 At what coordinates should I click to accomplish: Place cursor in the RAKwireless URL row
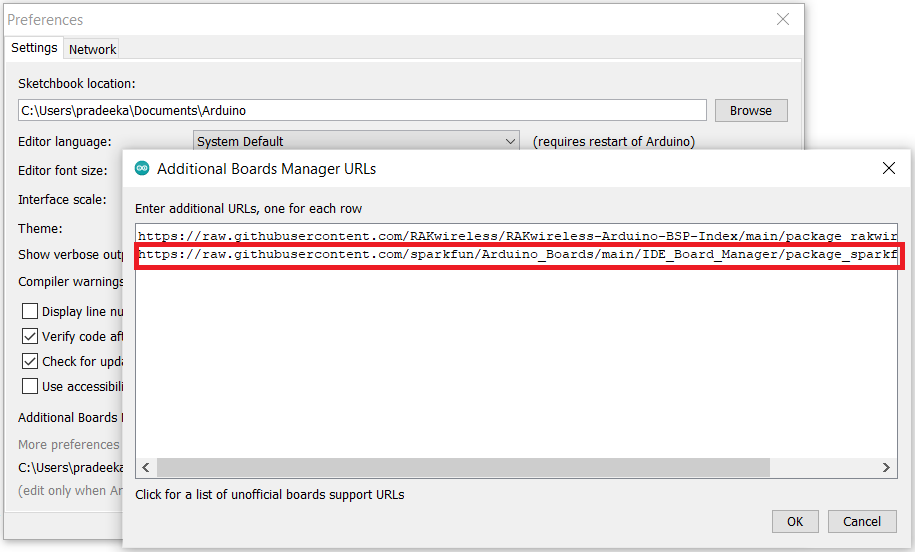516,236
